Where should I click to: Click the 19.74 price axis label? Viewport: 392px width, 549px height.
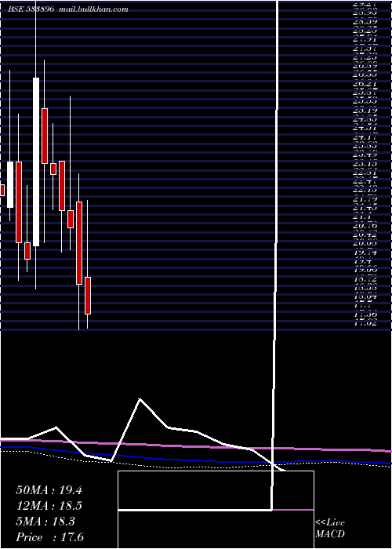(365, 253)
